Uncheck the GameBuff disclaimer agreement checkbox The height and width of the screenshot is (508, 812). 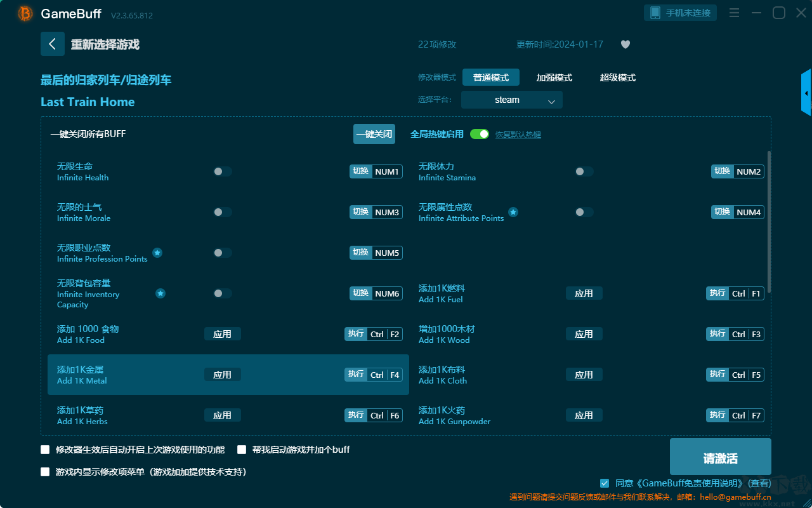click(605, 483)
